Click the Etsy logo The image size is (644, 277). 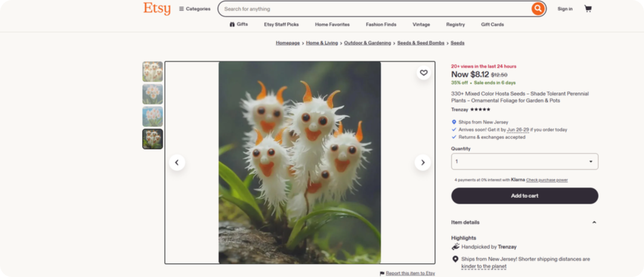pos(157,8)
